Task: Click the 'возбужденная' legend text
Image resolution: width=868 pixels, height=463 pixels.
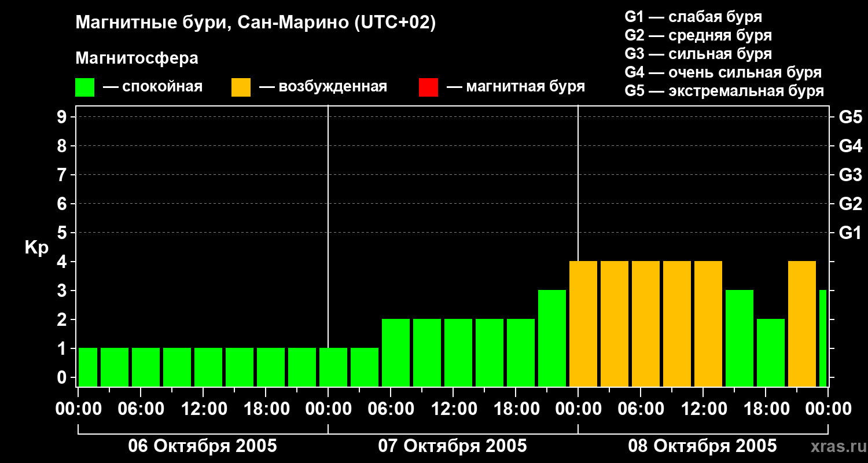Action: tap(333, 87)
